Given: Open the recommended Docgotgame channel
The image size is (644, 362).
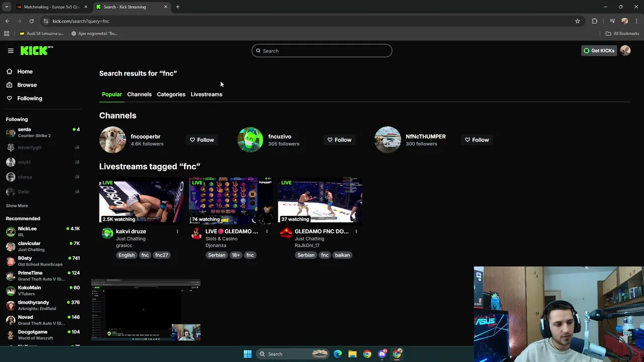Looking at the screenshot, I should (43, 335).
